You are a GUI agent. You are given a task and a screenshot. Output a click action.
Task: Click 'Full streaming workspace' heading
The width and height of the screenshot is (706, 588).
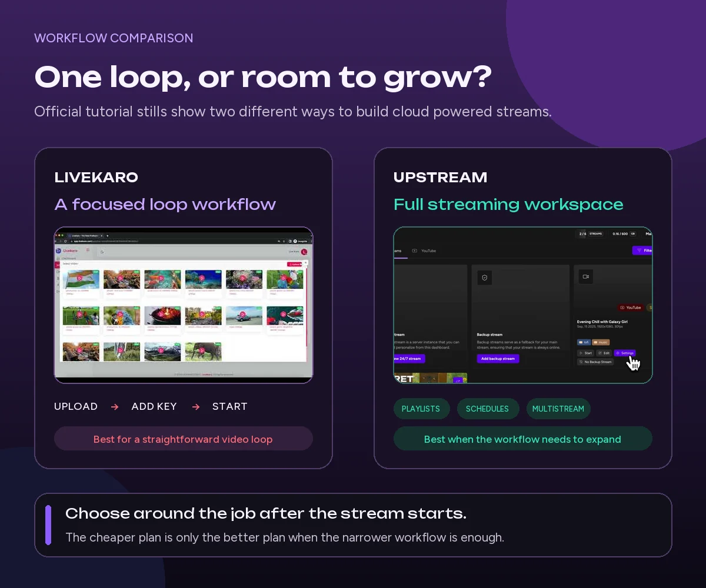click(x=508, y=205)
